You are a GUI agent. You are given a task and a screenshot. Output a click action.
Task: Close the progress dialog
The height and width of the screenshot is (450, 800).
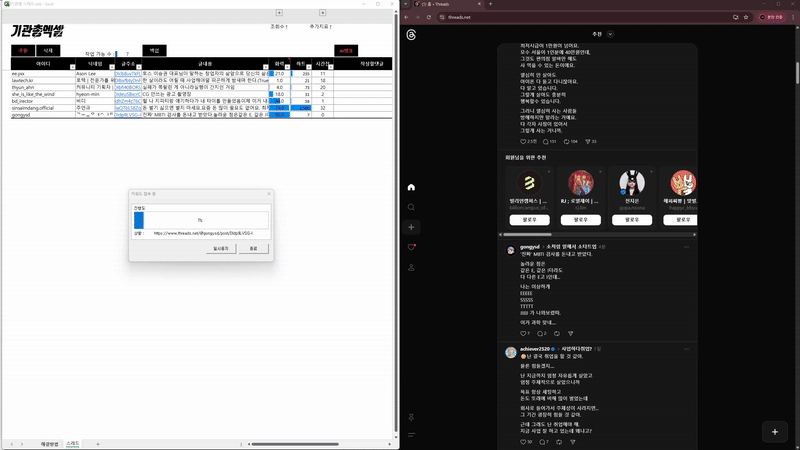[x=269, y=194]
